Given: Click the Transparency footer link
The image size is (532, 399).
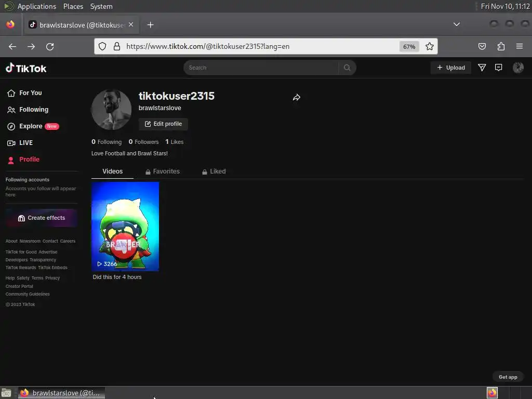Looking at the screenshot, I should pyautogui.click(x=43, y=260).
